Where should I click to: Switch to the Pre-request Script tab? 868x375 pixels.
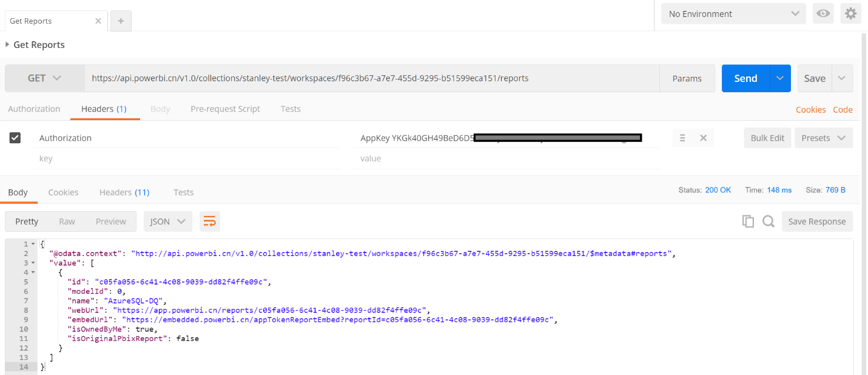pyautogui.click(x=225, y=109)
